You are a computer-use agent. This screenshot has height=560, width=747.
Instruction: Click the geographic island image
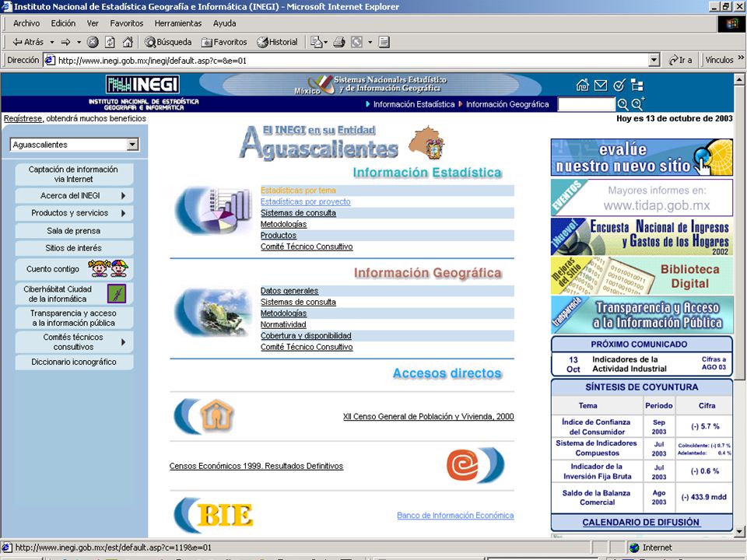coord(213,313)
